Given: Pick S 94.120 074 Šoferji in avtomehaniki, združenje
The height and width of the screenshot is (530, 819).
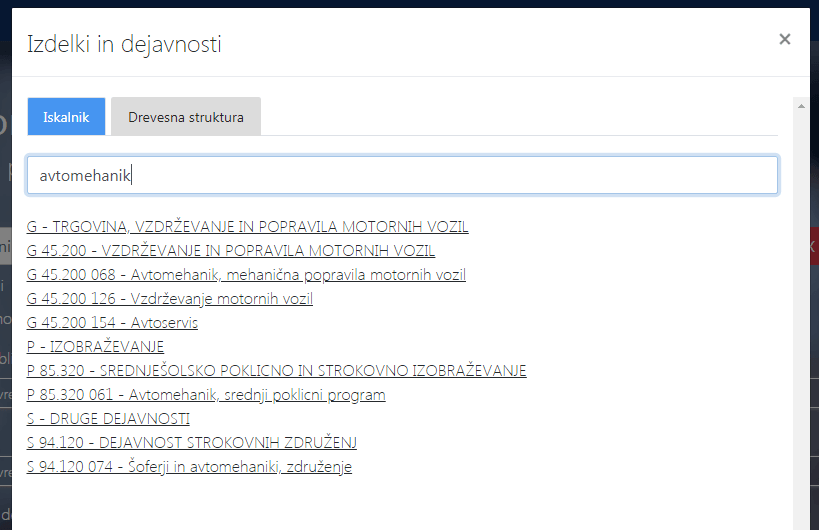Looking at the screenshot, I should point(189,467).
